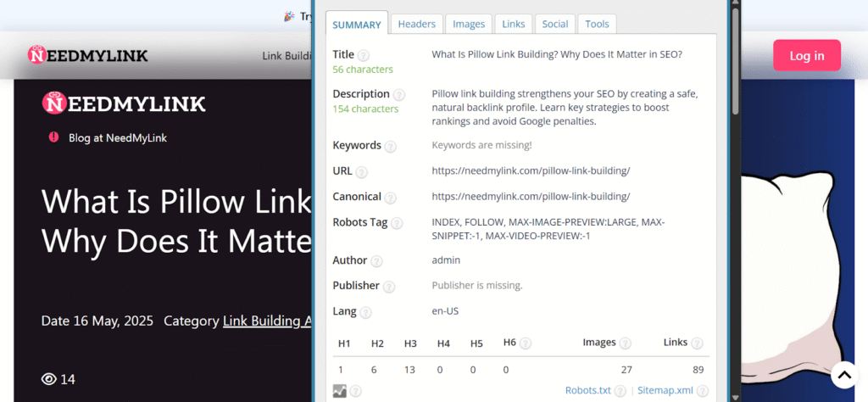Click the Images count 27

pyautogui.click(x=626, y=370)
